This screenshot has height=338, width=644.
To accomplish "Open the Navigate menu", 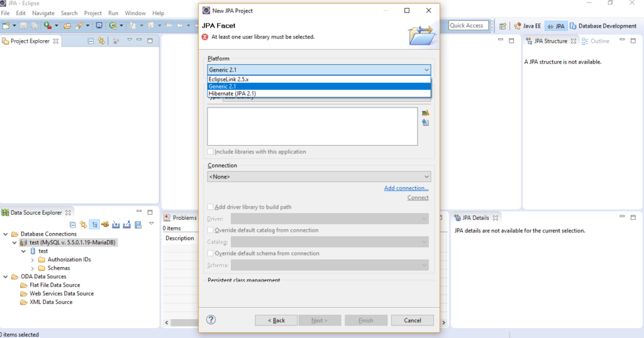I will (x=43, y=13).
